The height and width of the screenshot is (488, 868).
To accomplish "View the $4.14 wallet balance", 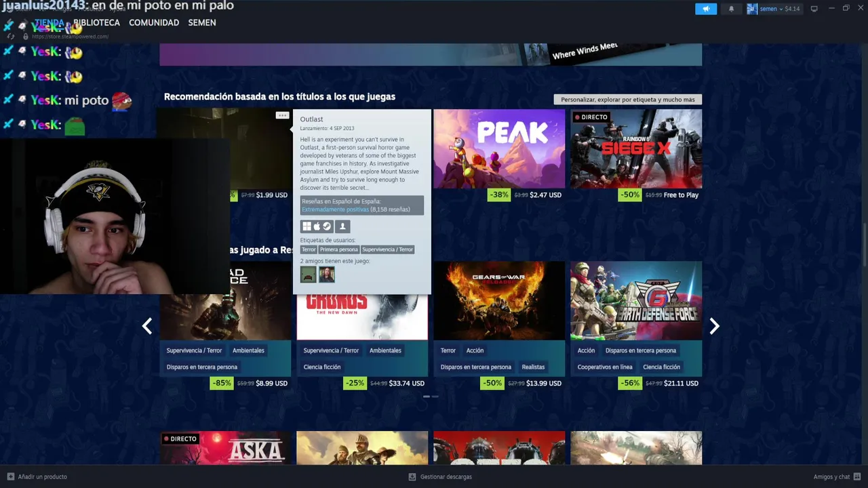I will click(x=792, y=9).
